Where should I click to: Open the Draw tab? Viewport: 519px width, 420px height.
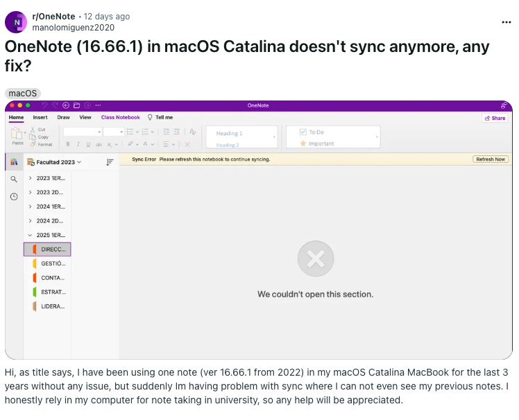(x=63, y=117)
